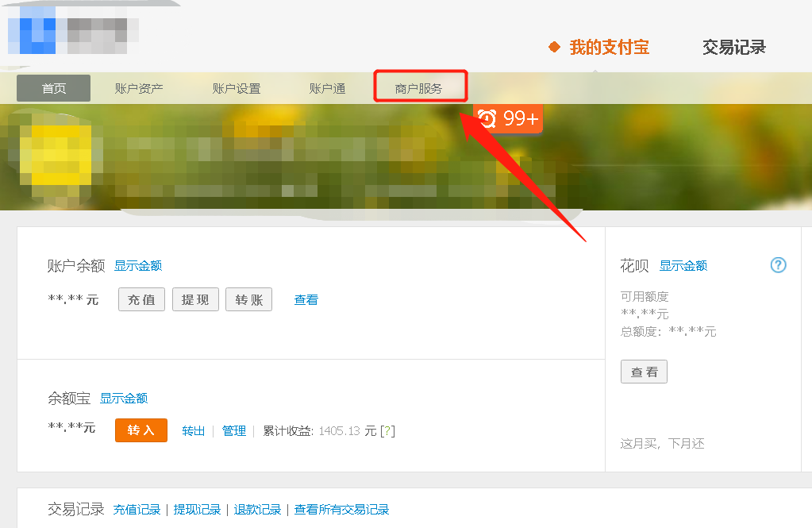The width and height of the screenshot is (812, 528).
Task: Click 显示金额 next to 账户余额
Action: coord(140,265)
